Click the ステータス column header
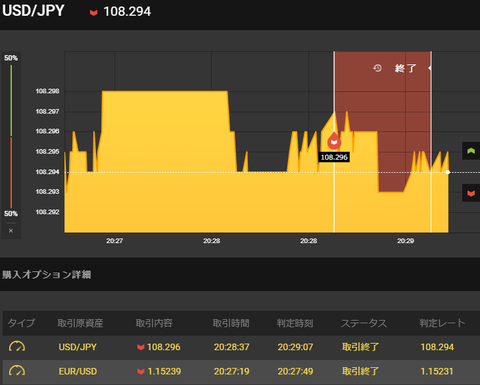 point(364,323)
